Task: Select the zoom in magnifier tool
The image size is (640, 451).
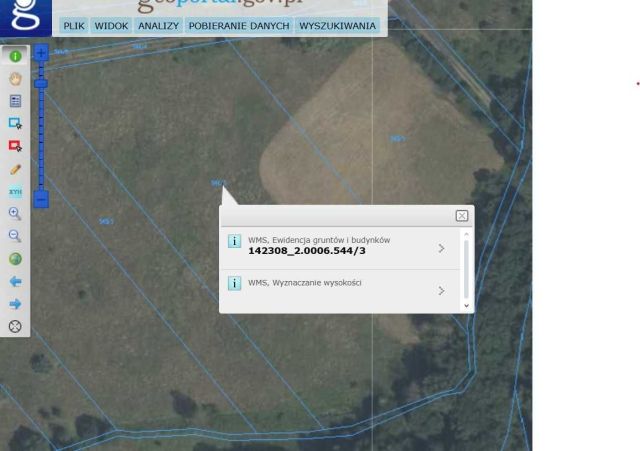Action: coord(15,213)
